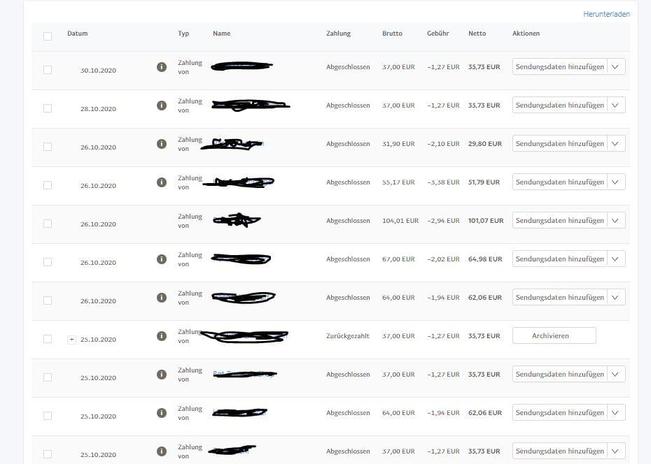Viewport: 651px width, 464px height.
Task: Open info icon for 26.10.2020 62,06 EUR row
Action: pos(162,298)
